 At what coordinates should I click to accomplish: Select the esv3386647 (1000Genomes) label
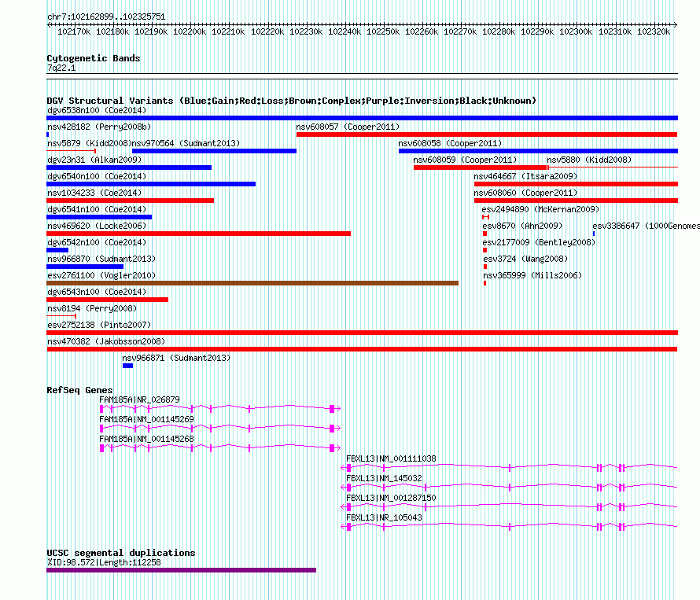(x=646, y=226)
